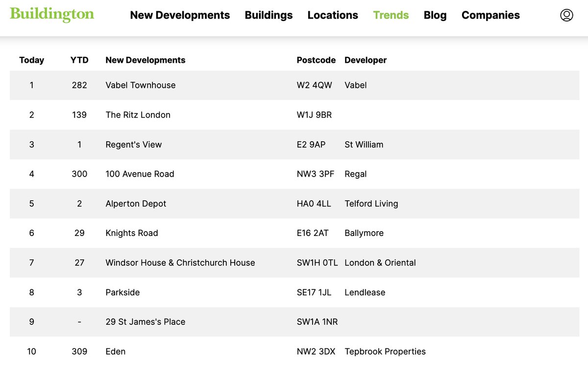
Task: Open Regent's View development
Action: (134, 145)
